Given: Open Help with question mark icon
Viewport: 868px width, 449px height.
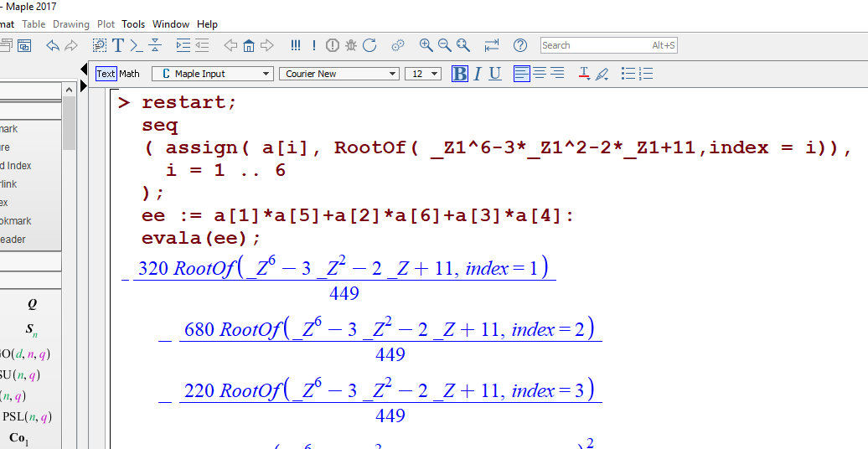Looking at the screenshot, I should point(519,45).
